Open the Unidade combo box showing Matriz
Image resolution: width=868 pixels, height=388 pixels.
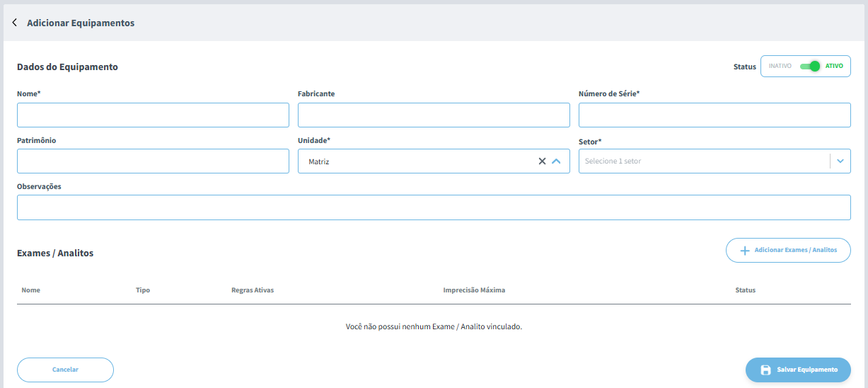point(434,161)
